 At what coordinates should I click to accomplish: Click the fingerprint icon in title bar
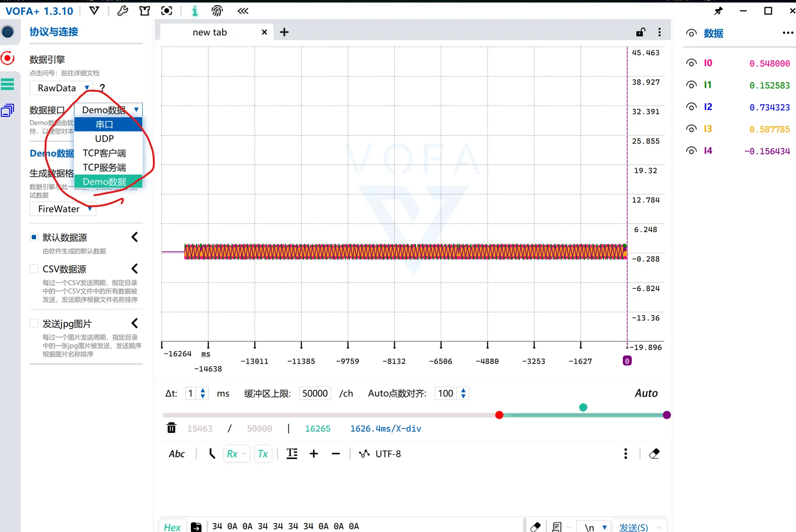pyautogui.click(x=217, y=11)
